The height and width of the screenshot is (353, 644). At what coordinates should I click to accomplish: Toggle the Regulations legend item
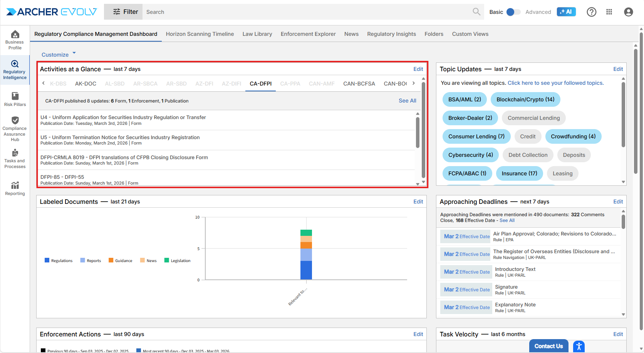pyautogui.click(x=59, y=261)
